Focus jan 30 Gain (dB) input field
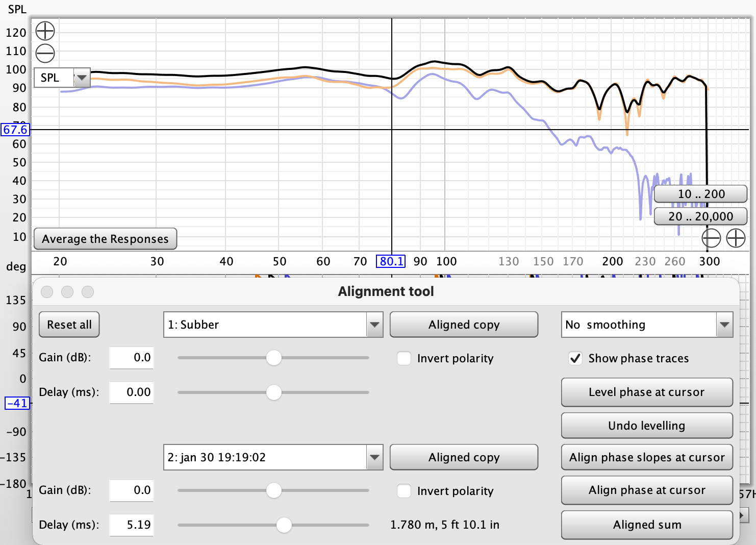This screenshot has width=756, height=545. 132,490
